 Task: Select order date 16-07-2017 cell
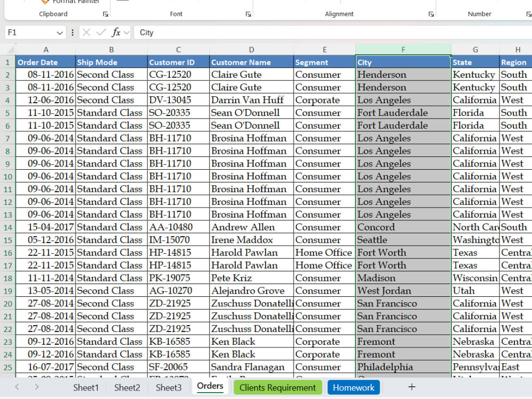[45, 367]
